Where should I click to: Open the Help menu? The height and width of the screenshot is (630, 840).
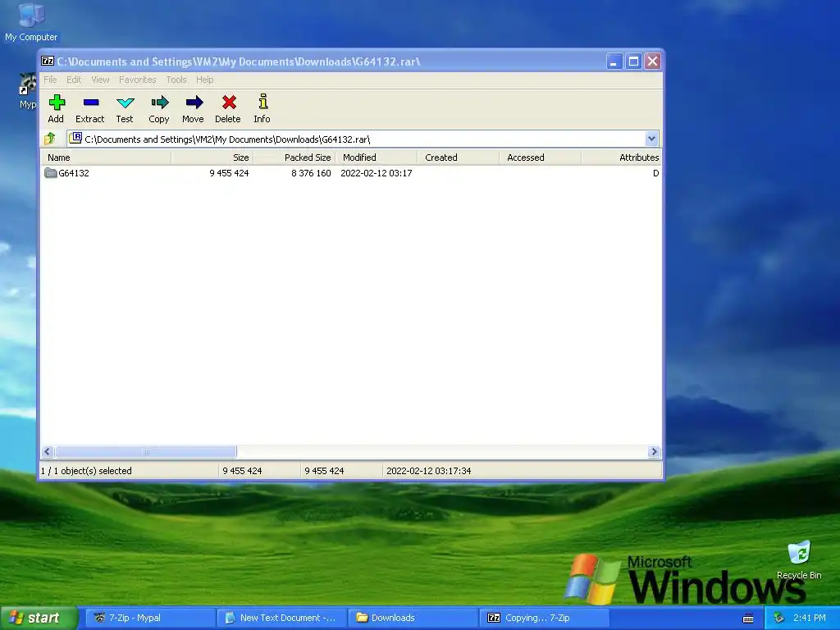[204, 80]
